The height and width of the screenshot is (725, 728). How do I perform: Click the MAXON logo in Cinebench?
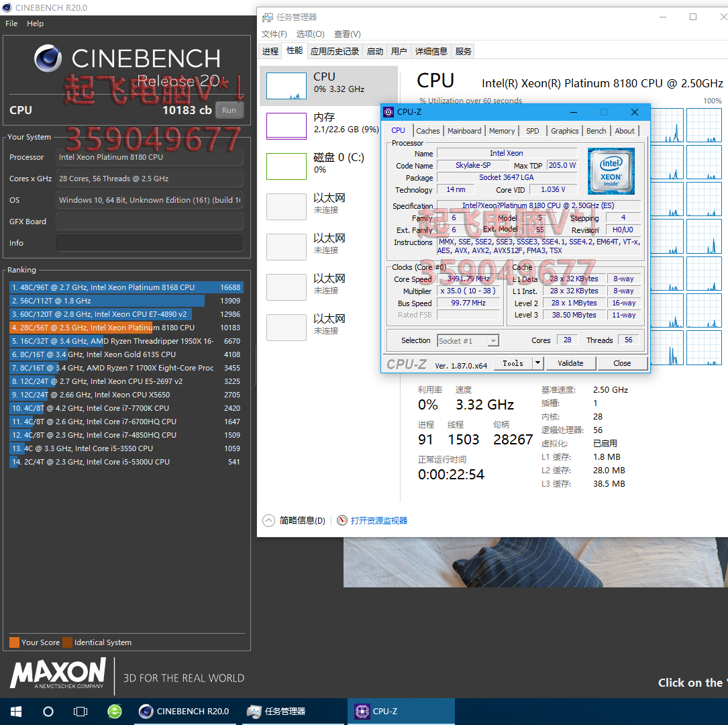(58, 674)
